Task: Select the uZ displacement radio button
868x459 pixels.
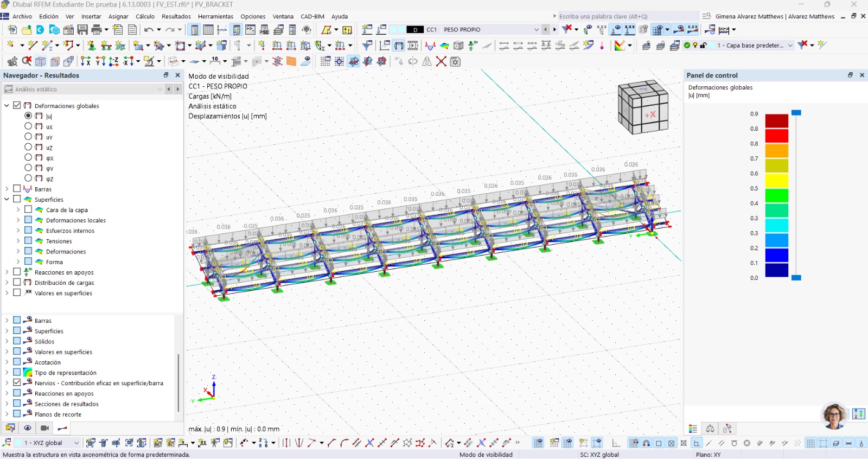Action: [x=28, y=147]
